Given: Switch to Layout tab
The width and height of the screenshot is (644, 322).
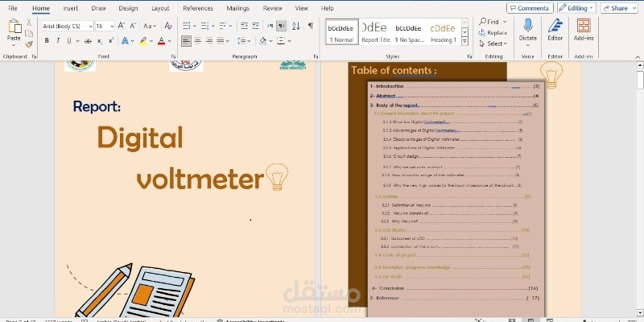Looking at the screenshot, I should pyautogui.click(x=160, y=8).
